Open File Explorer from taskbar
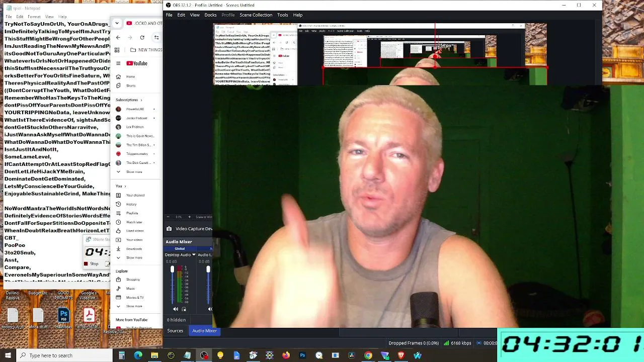644x362 pixels. click(154, 355)
